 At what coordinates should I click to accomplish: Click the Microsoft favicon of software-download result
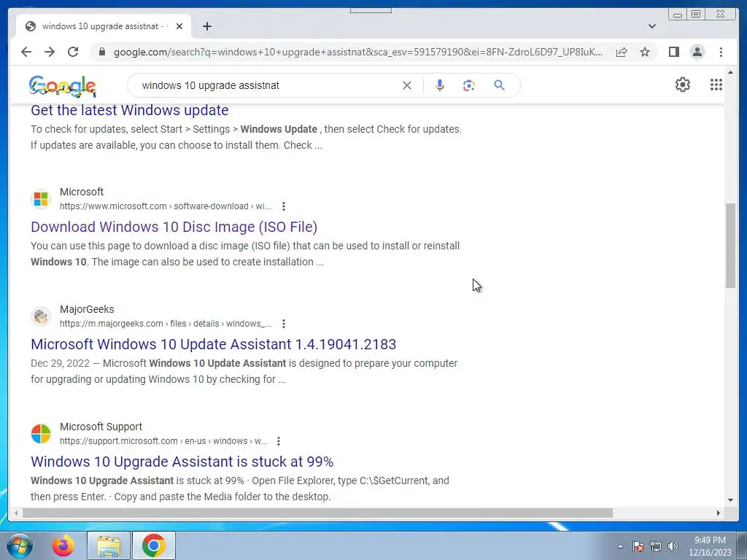[41, 199]
